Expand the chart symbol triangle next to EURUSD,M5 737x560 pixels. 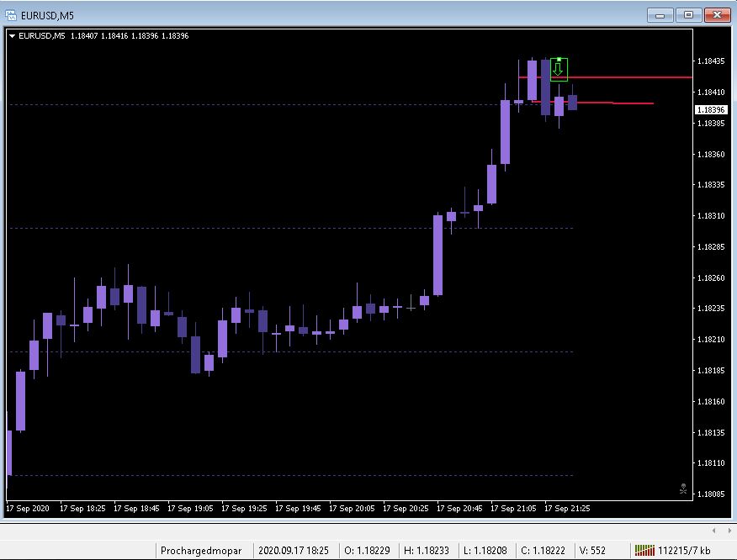13,35
